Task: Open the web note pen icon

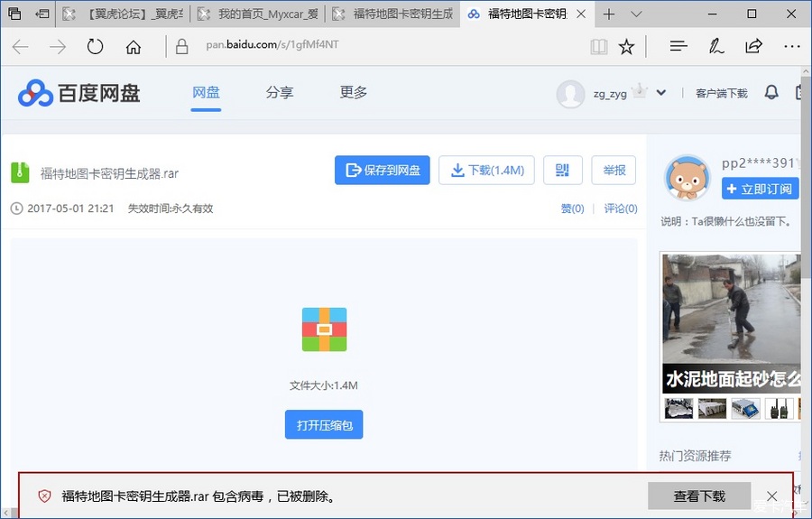Action: tap(716, 47)
